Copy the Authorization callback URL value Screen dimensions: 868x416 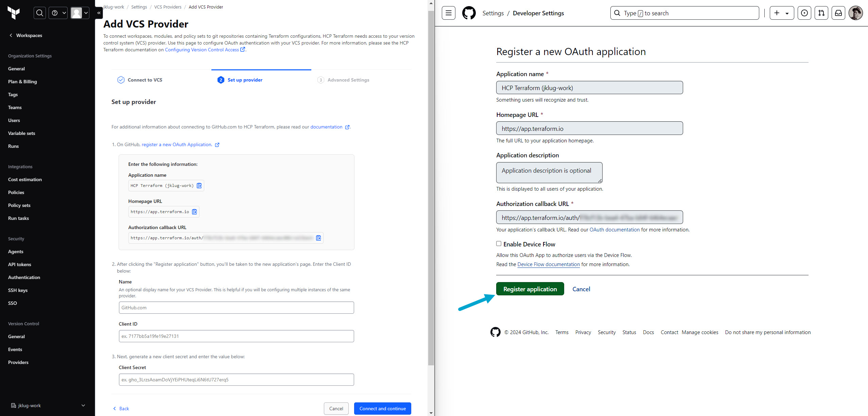pyautogui.click(x=318, y=238)
